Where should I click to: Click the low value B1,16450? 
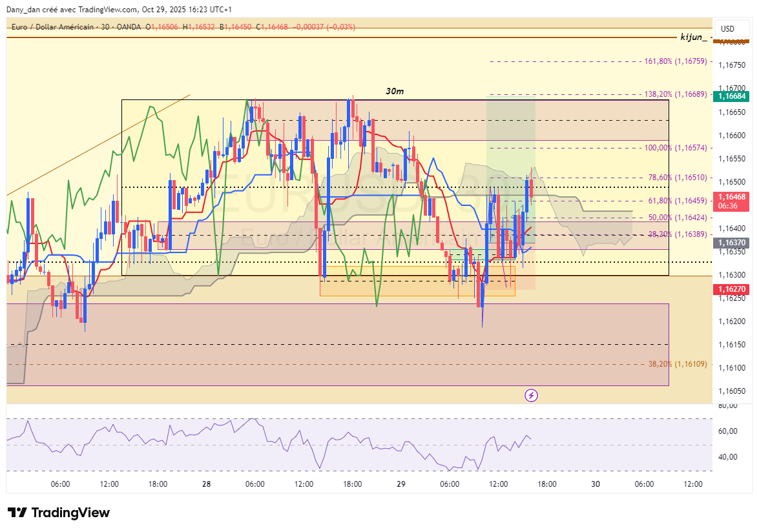click(x=235, y=27)
